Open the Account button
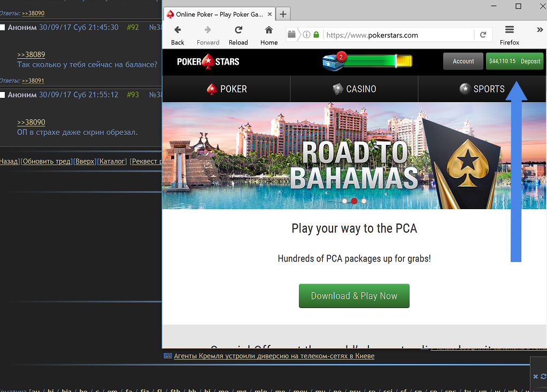 click(463, 62)
